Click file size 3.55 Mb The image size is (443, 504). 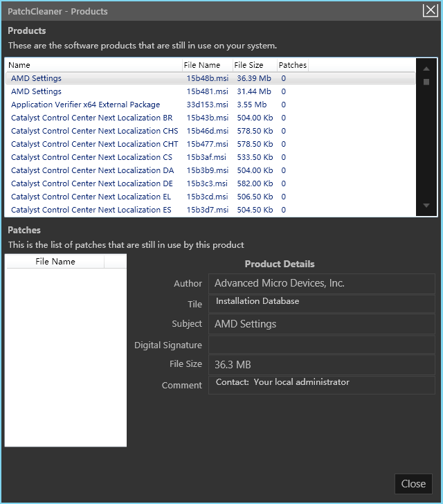click(x=252, y=105)
